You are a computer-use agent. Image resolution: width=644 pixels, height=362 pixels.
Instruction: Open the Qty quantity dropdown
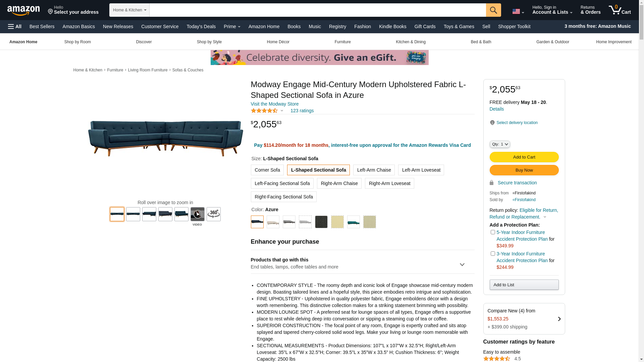tap(500, 144)
